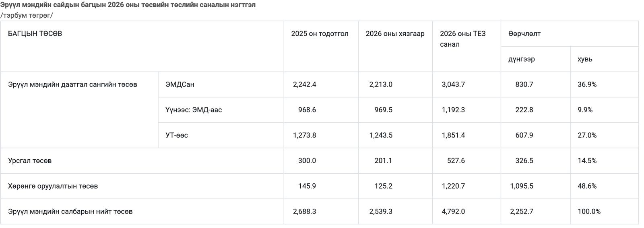Viewport: 644px width, 228px height.
Task: Click the 'Үүнээс: ЭМД-аас' cell
Action: (193, 110)
